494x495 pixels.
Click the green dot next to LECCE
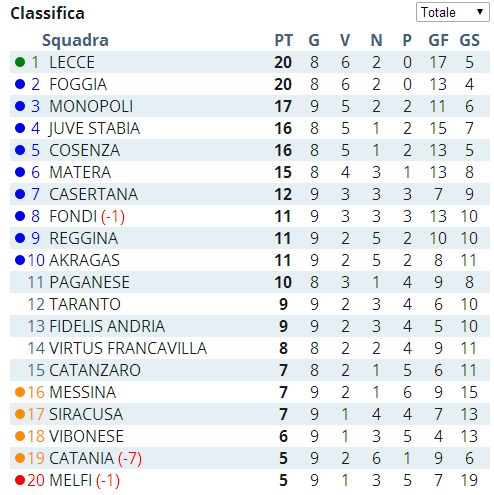point(20,62)
